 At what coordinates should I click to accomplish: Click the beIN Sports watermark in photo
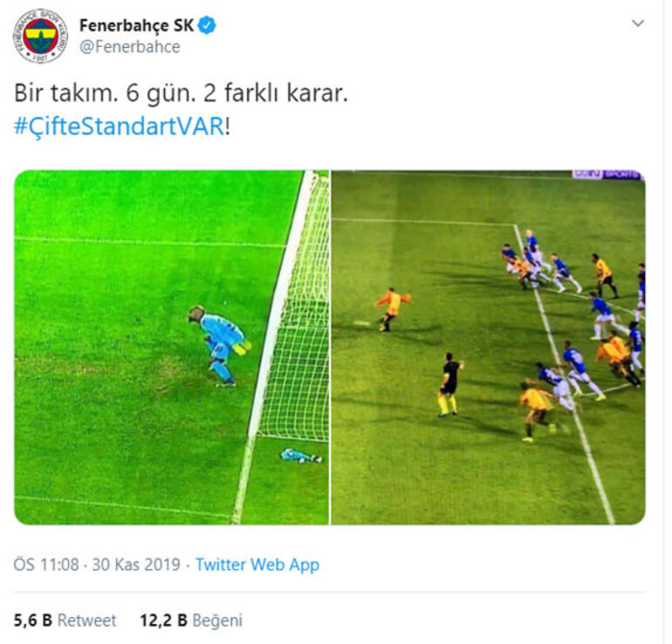pyautogui.click(x=607, y=175)
